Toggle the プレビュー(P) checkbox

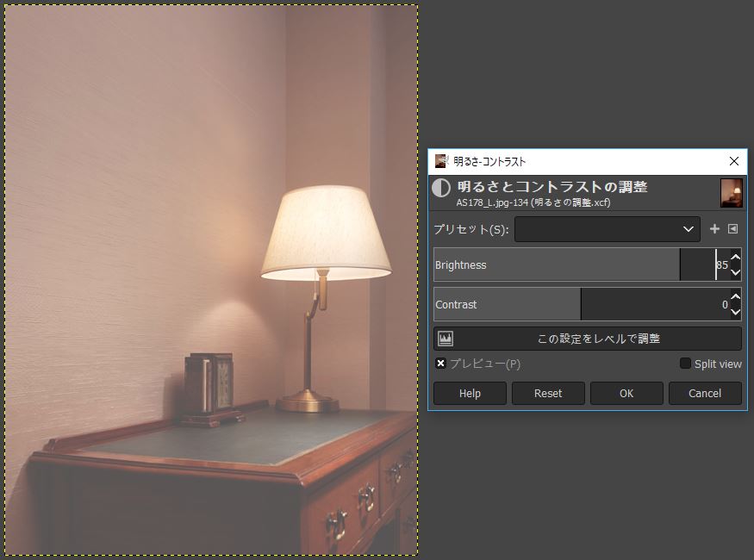[440, 364]
